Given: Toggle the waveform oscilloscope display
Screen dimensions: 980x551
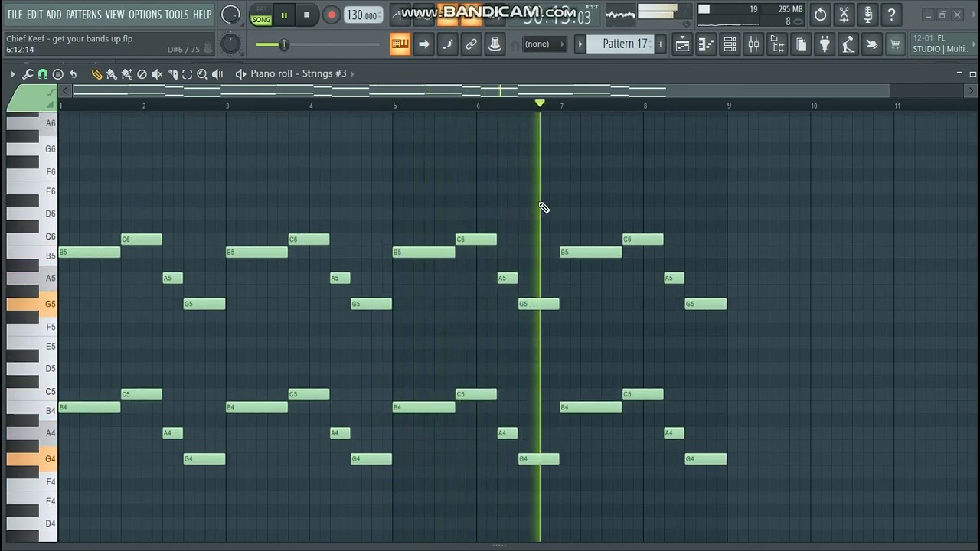Looking at the screenshot, I should (x=620, y=15).
